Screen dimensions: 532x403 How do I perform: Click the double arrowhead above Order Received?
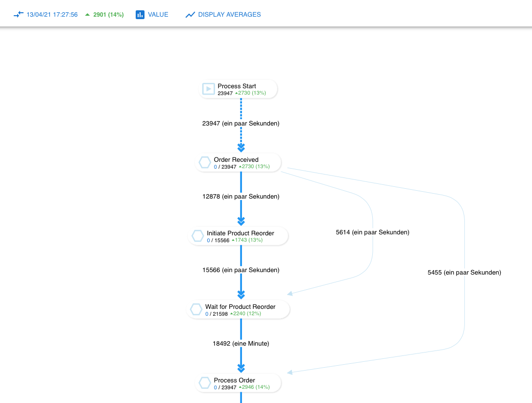coord(241,148)
